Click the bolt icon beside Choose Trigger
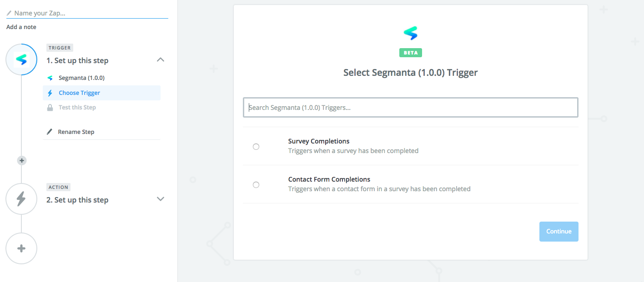644x282 pixels. click(50, 93)
